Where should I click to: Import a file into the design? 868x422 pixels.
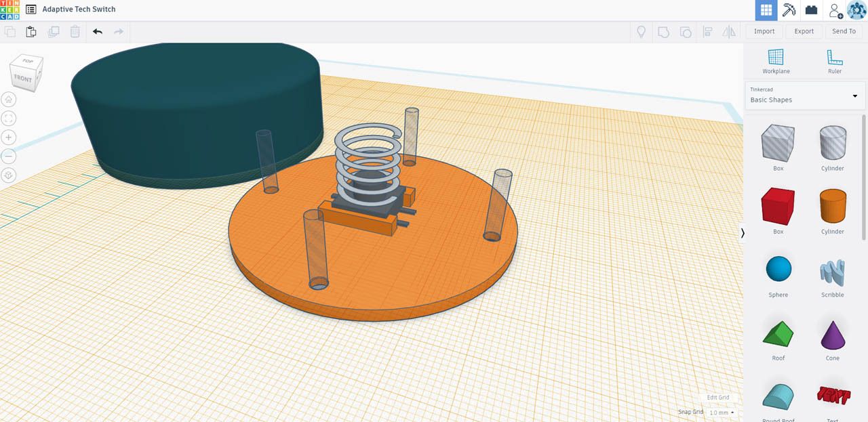[764, 31]
